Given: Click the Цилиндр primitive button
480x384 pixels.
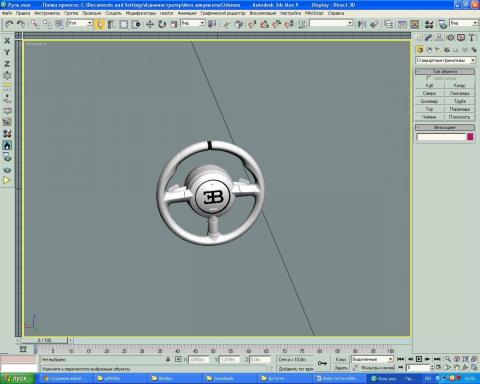Looking at the screenshot, I should tap(429, 101).
